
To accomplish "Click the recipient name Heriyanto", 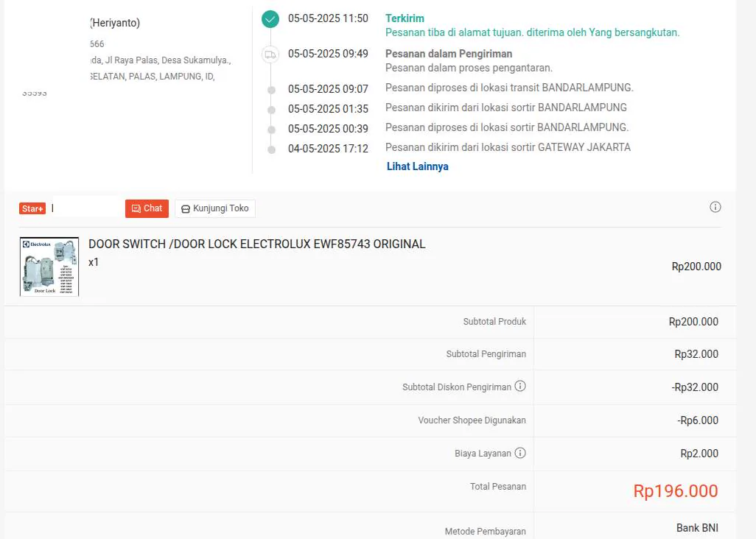I will click(x=115, y=23).
